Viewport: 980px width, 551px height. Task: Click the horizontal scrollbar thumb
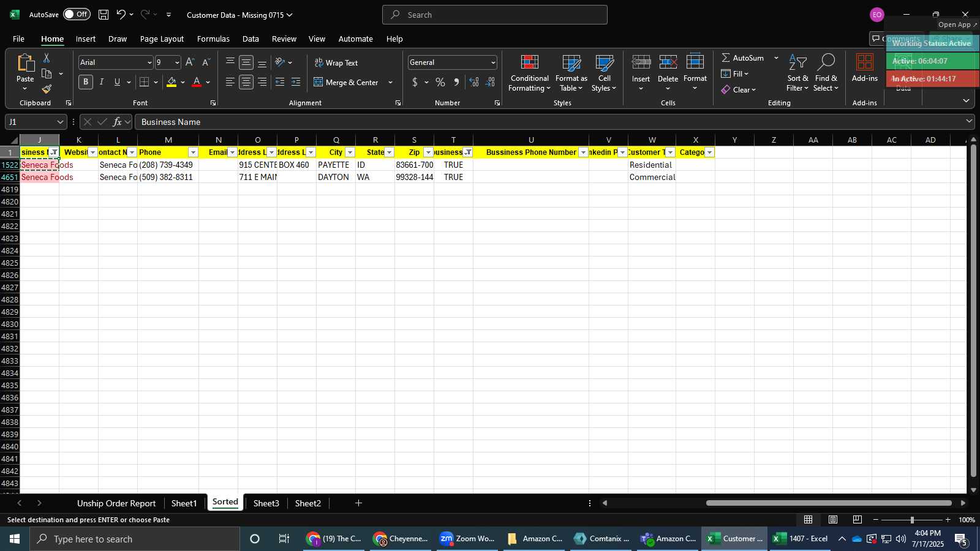click(x=829, y=503)
